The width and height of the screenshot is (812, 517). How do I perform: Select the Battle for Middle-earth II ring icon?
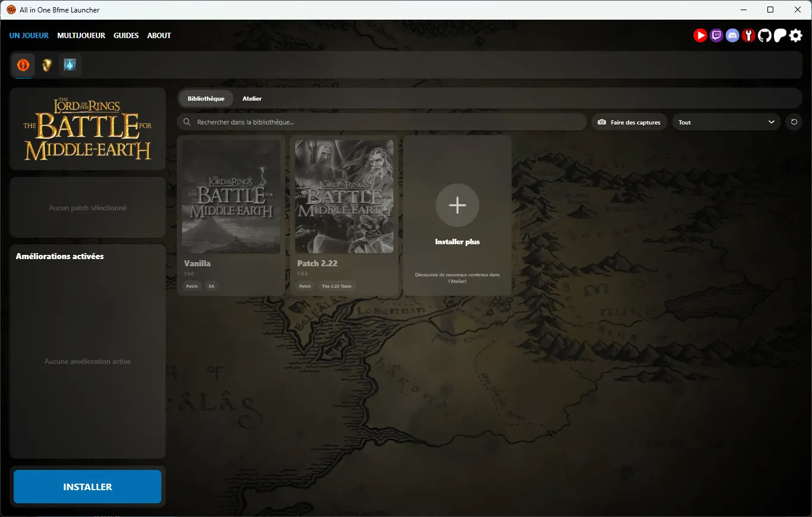coord(46,64)
